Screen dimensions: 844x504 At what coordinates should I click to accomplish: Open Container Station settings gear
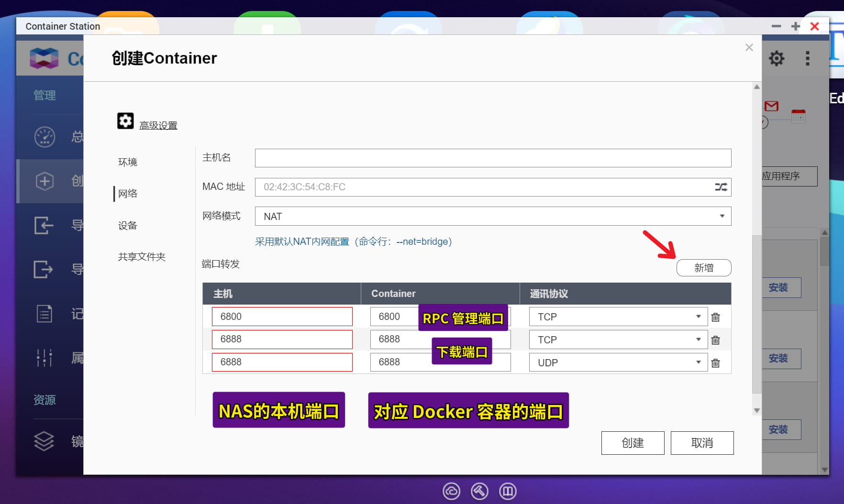coord(776,58)
